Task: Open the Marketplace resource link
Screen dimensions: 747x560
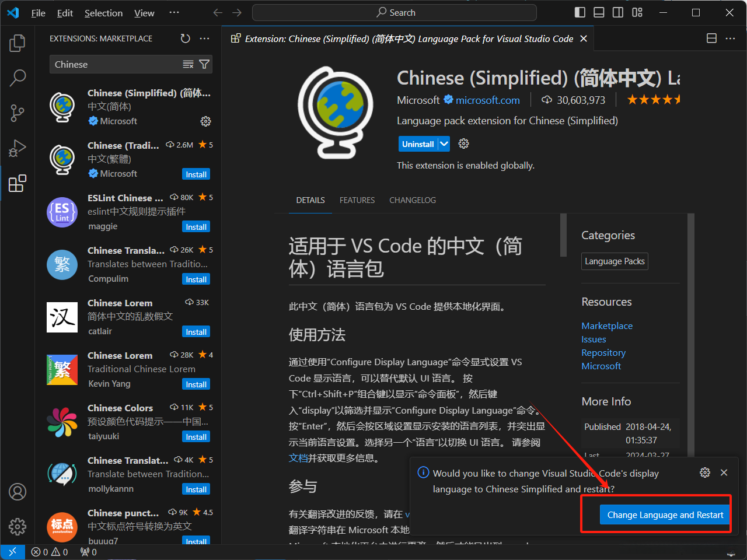Action: pyautogui.click(x=607, y=325)
